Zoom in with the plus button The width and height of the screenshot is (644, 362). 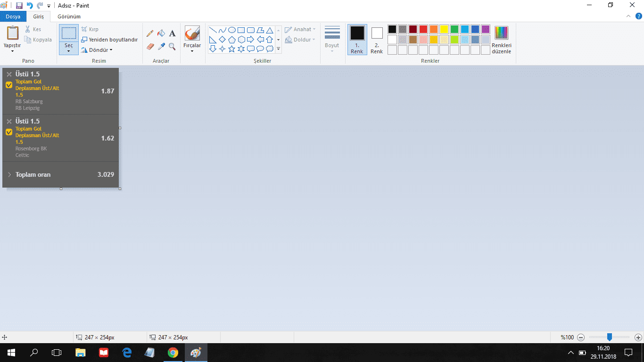pos(638,337)
